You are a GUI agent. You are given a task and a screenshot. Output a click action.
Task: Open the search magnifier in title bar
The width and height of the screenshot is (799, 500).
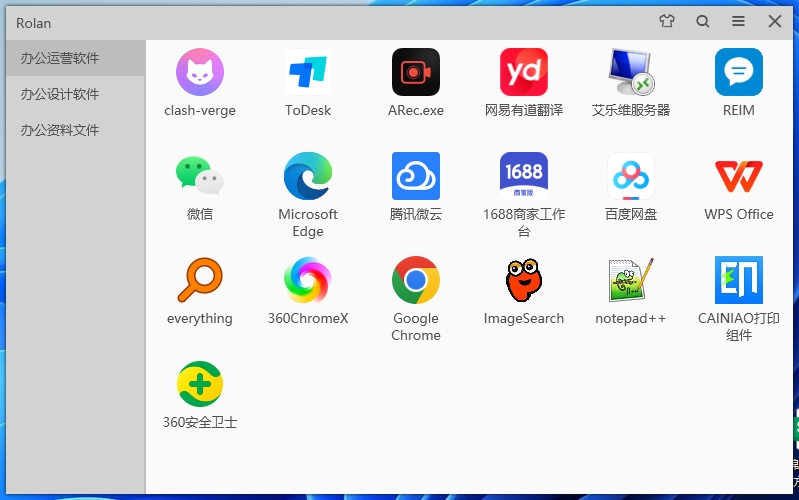pyautogui.click(x=703, y=21)
